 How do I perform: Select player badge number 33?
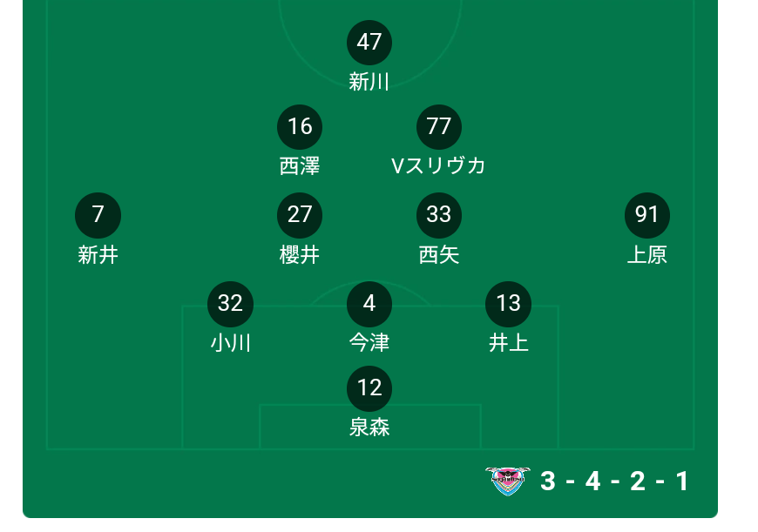[439, 215]
